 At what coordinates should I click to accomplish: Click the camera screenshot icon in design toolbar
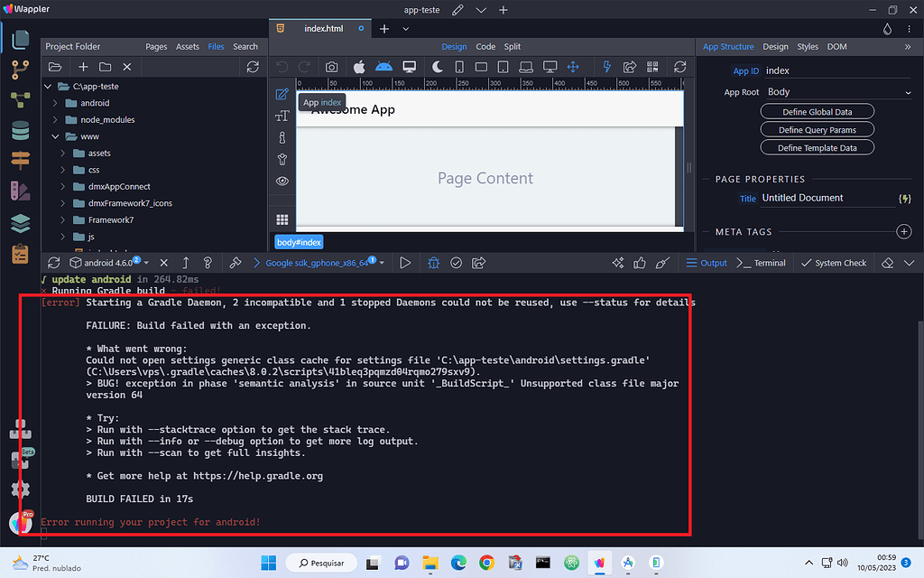click(x=332, y=67)
